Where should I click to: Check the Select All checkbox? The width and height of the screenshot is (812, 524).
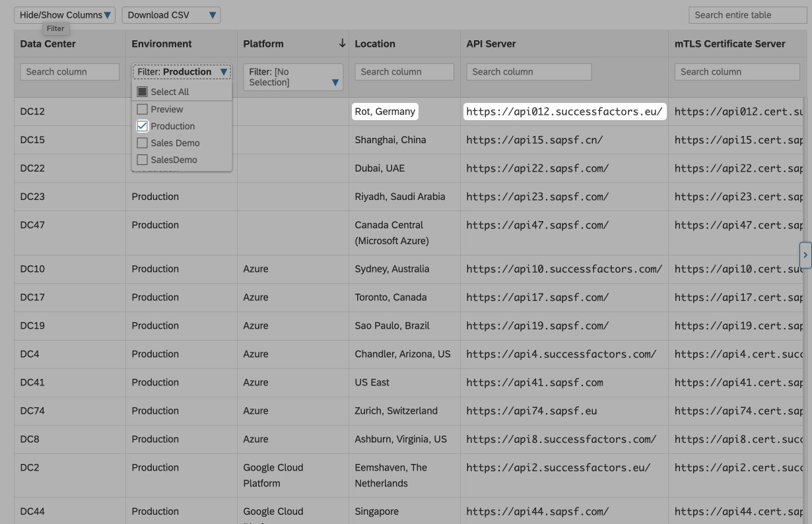point(142,92)
